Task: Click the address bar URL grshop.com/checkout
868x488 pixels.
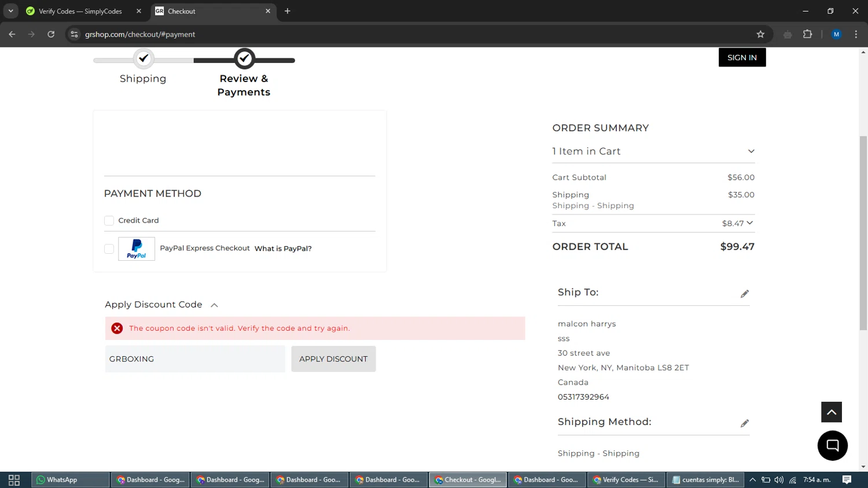Action: click(140, 34)
